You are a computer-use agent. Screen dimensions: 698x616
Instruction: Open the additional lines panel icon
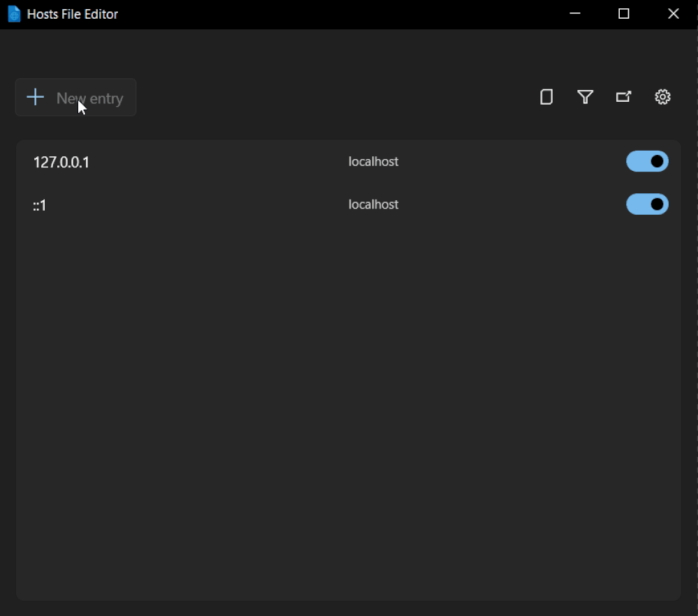547,97
